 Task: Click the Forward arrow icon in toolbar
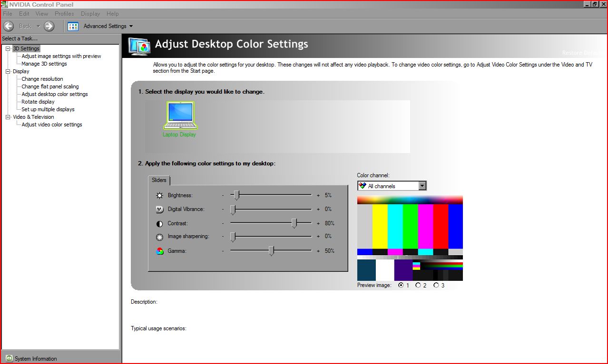[49, 26]
